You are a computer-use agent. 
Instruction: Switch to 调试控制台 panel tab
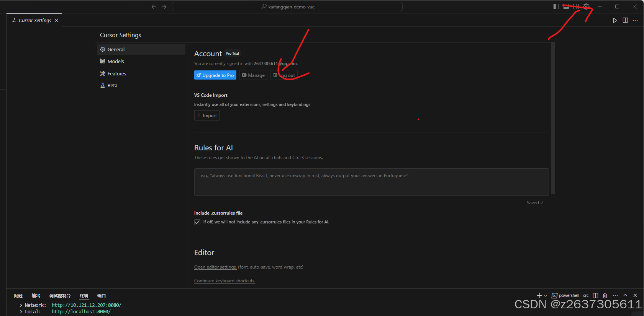point(60,296)
